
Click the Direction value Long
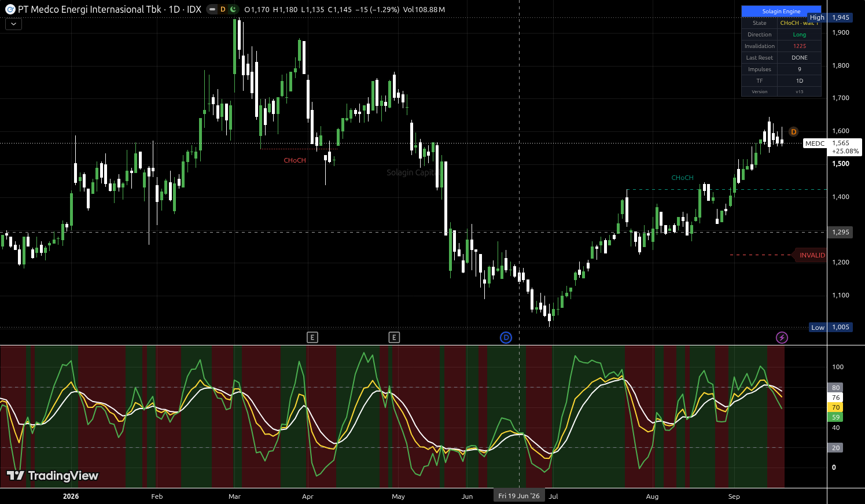(x=799, y=35)
